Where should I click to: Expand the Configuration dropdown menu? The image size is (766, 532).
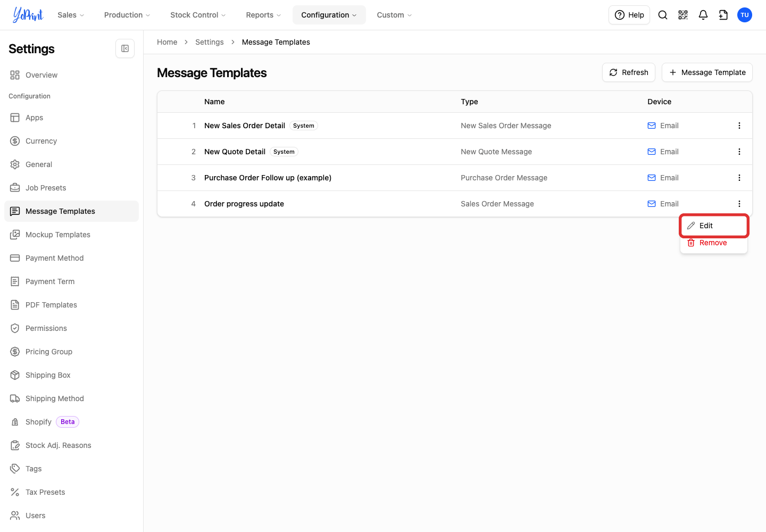click(329, 15)
